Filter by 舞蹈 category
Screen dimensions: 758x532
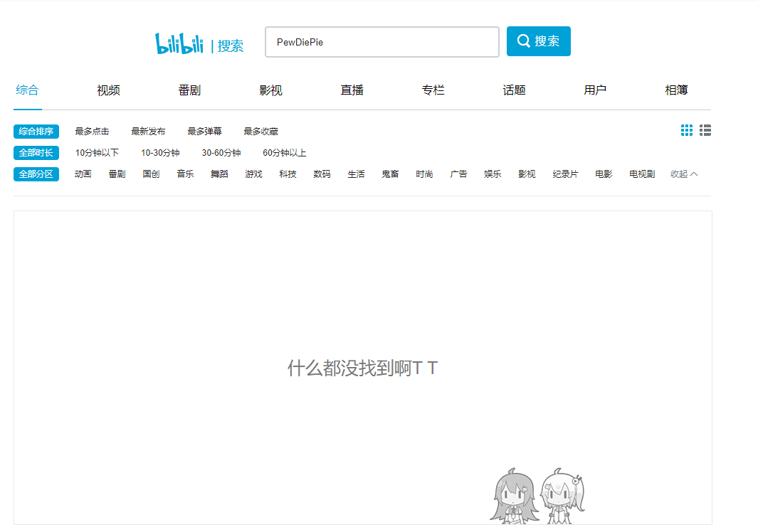coord(219,174)
